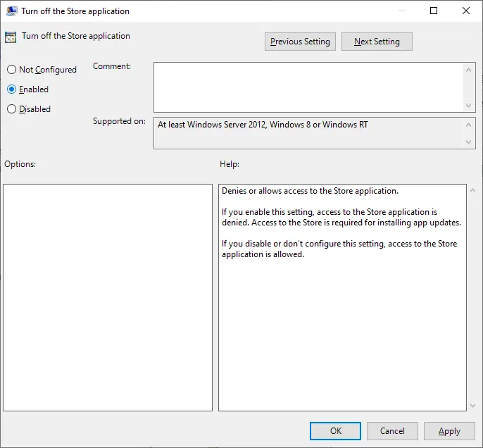This screenshot has height=448, width=483.
Task: Click inside the Comment text box
Action: (x=308, y=87)
